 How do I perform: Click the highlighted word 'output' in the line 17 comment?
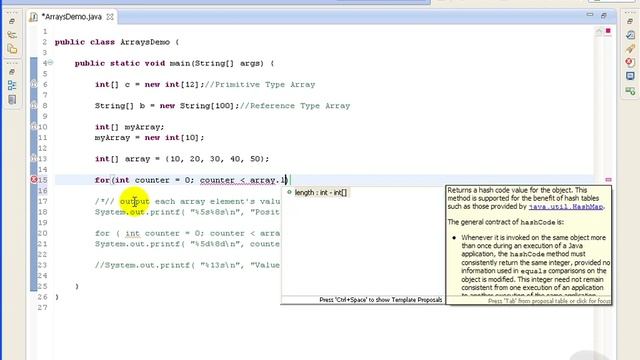134,201
